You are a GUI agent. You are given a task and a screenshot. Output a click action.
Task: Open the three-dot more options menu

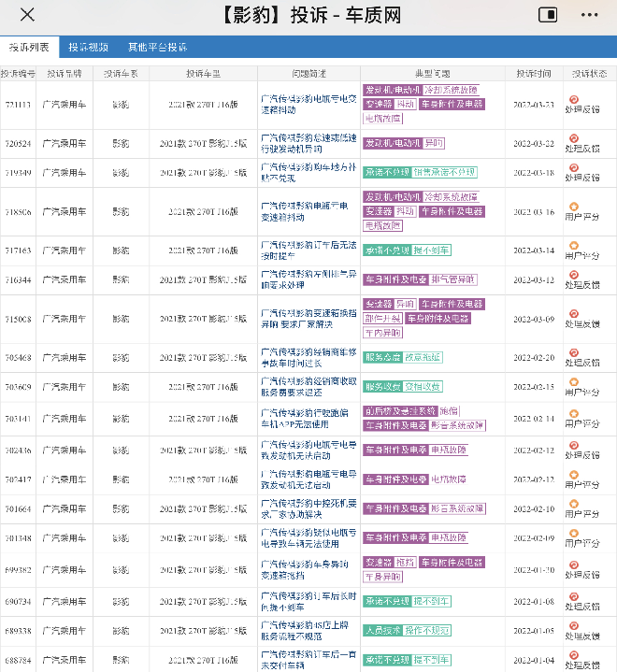point(589,15)
